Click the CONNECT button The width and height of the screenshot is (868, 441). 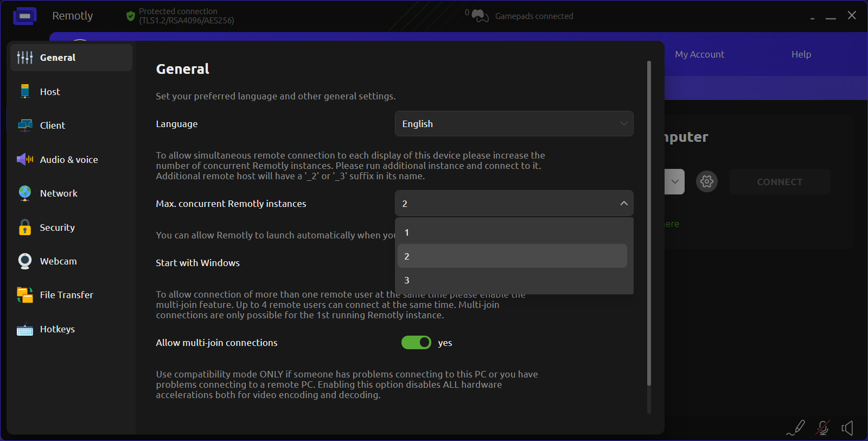point(780,182)
